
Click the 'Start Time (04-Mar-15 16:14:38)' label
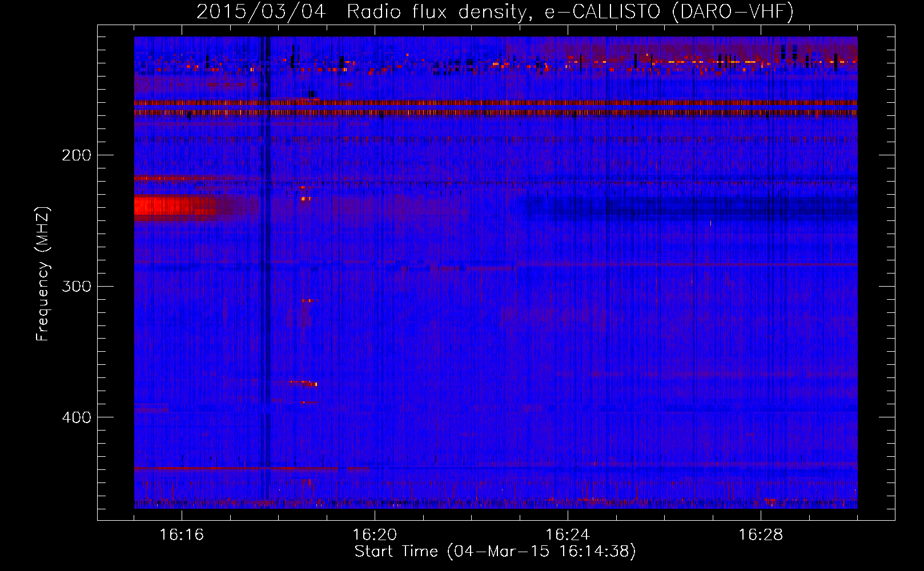point(495,552)
